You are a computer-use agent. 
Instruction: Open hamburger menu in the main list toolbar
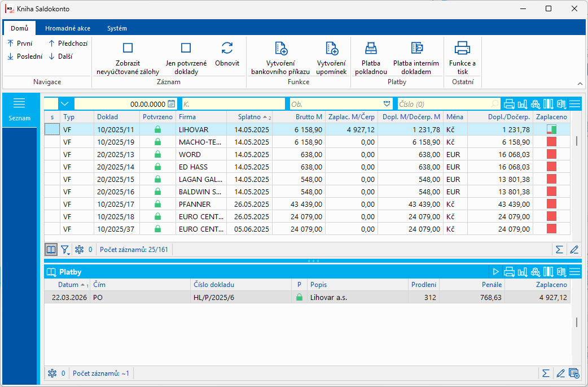click(574, 104)
